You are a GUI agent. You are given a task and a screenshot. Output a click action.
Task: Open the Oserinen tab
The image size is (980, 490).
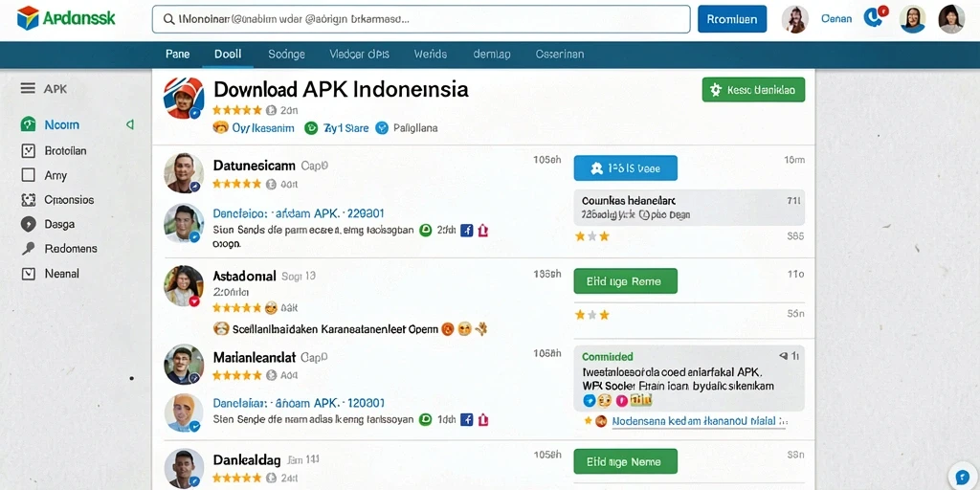pyautogui.click(x=560, y=55)
